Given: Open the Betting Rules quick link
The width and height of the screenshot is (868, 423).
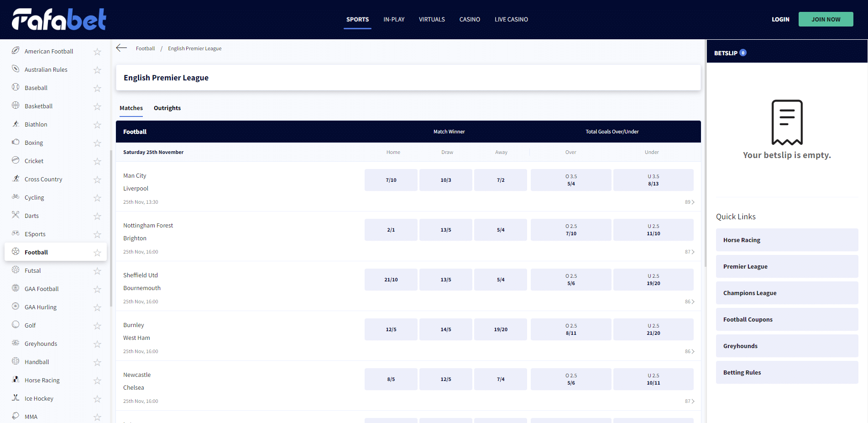Looking at the screenshot, I should click(x=787, y=372).
